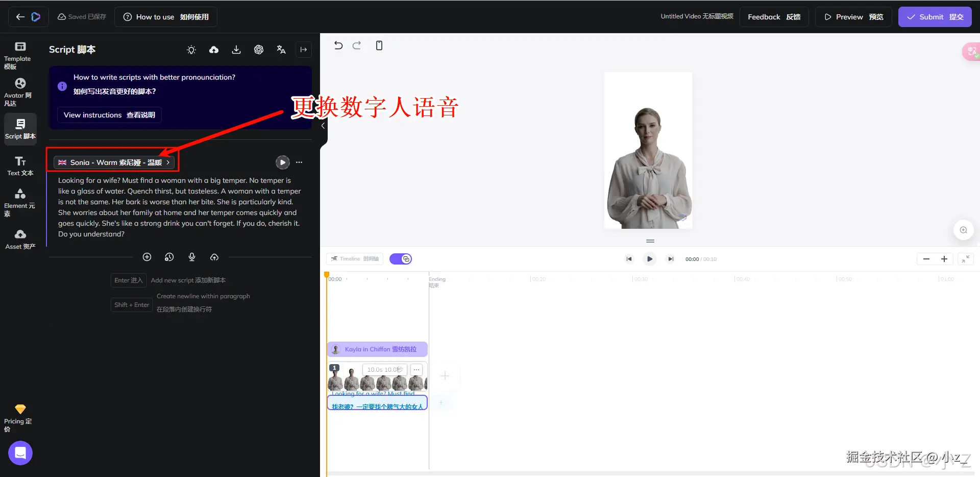This screenshot has height=477, width=980.
Task: Open the script more-options ellipsis menu
Action: pyautogui.click(x=299, y=162)
